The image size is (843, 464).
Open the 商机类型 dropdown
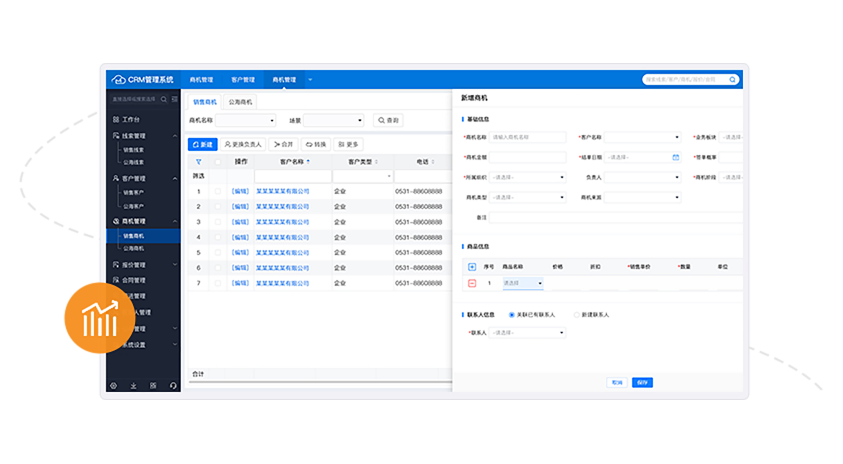coord(528,197)
